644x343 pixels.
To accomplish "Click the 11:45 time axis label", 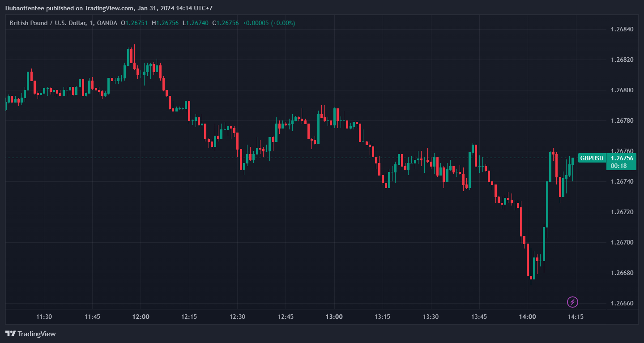I will (92, 317).
